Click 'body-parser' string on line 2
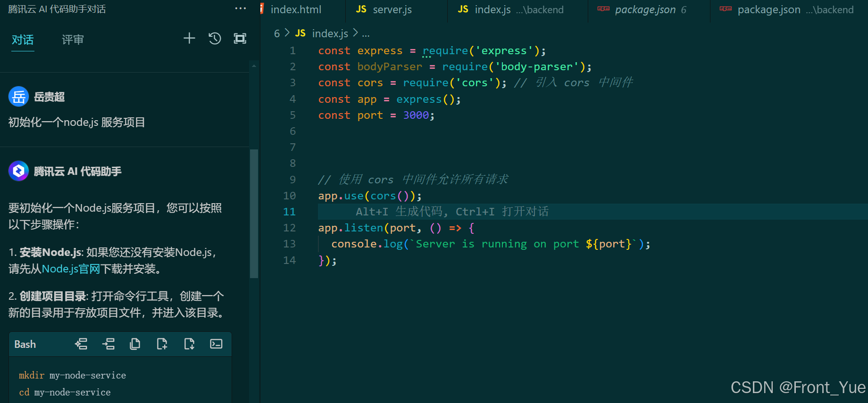Image resolution: width=868 pixels, height=403 pixels. pyautogui.click(x=536, y=66)
